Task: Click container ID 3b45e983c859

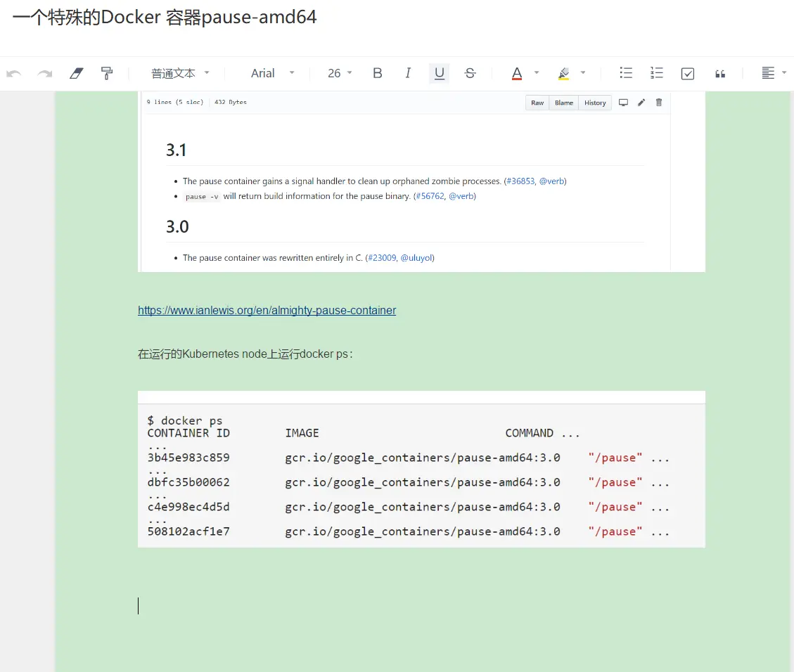Action: [188, 458]
